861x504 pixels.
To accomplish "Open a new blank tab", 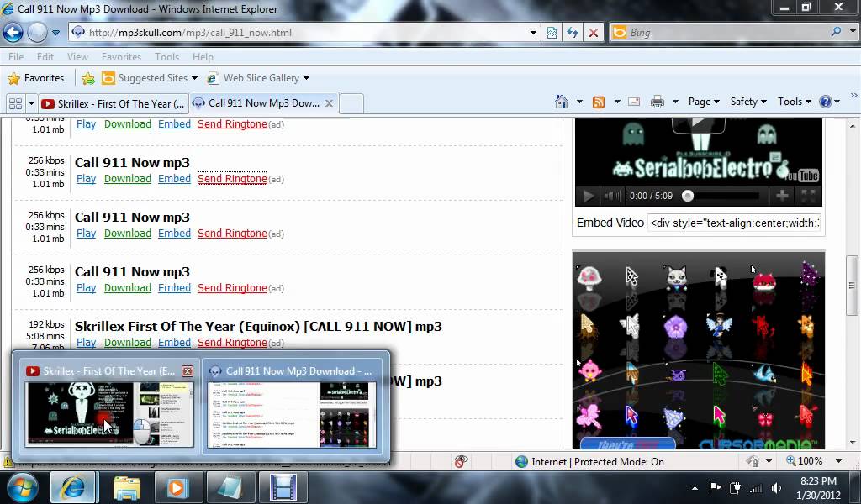I will (351, 103).
